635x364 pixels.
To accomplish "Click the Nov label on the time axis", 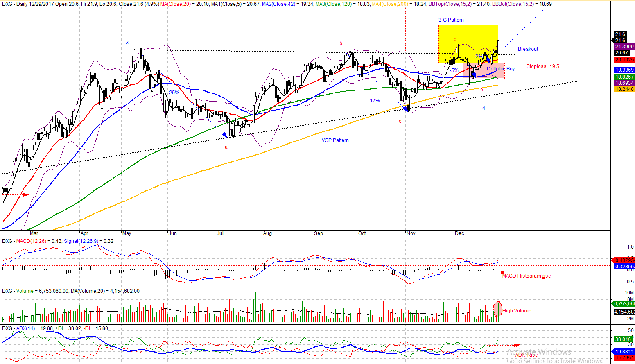I will coord(411,233).
